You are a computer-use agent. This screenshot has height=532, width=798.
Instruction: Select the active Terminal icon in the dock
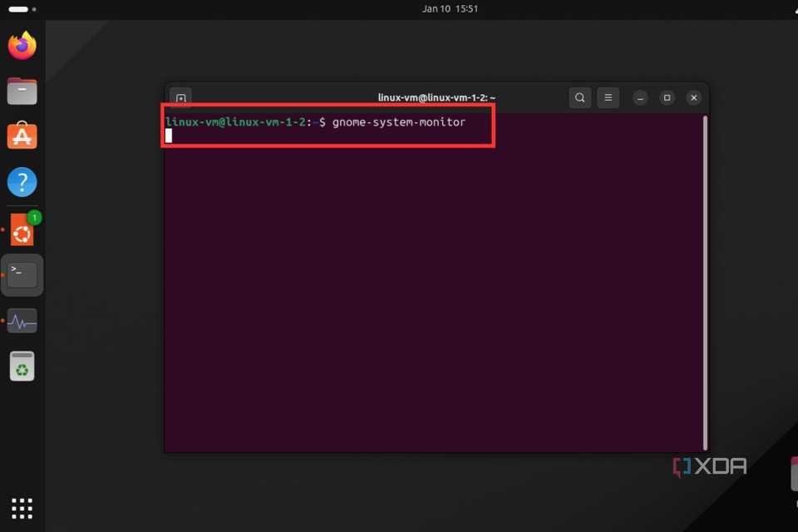point(22,274)
